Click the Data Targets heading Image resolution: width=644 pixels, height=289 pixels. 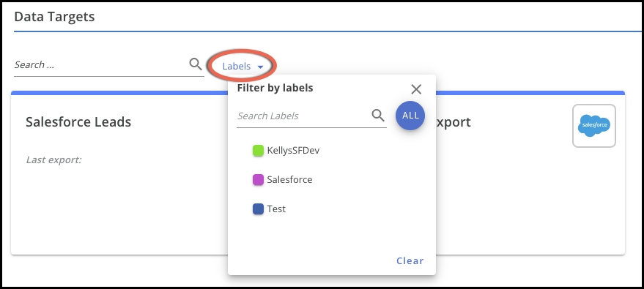pyautogui.click(x=54, y=17)
